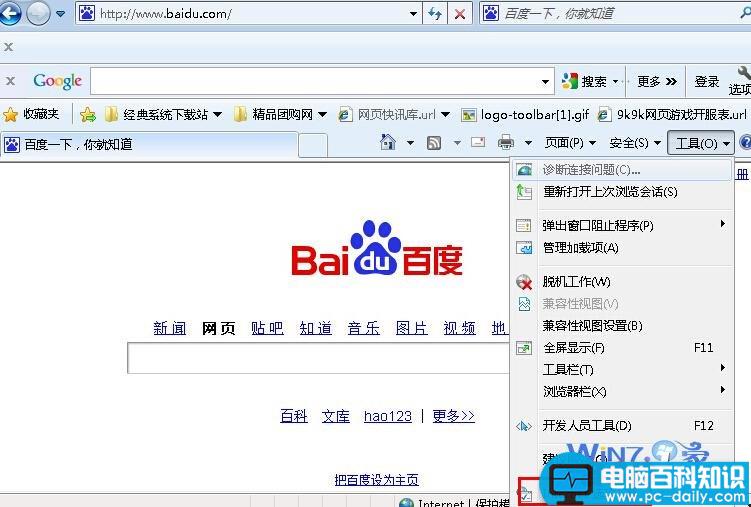Click the Google toolbar logo
This screenshot has width=751, height=507.
pyautogui.click(x=57, y=81)
